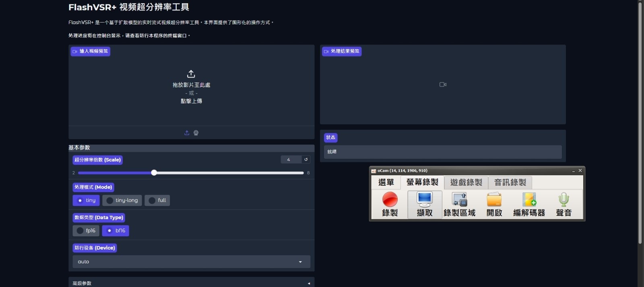
Task: Click the red 錄製 record icon
Action: click(390, 200)
